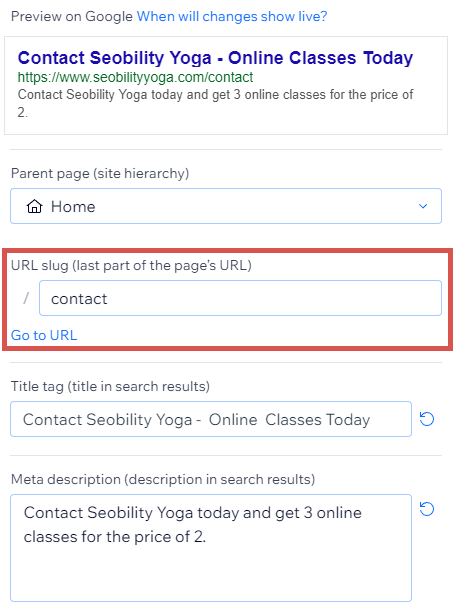This screenshot has height=610, width=455.
Task: Open the 'When will changes show live?' link
Action: pyautogui.click(x=232, y=16)
